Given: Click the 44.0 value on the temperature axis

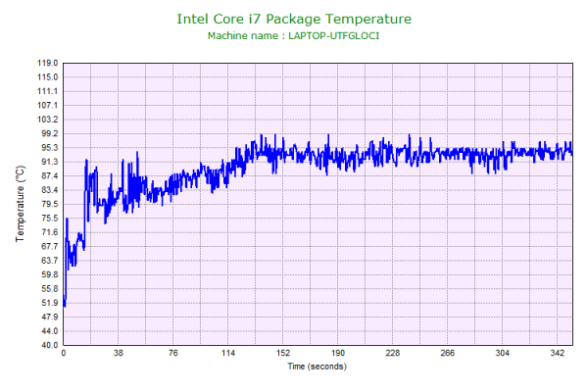Looking at the screenshot, I should [50, 331].
